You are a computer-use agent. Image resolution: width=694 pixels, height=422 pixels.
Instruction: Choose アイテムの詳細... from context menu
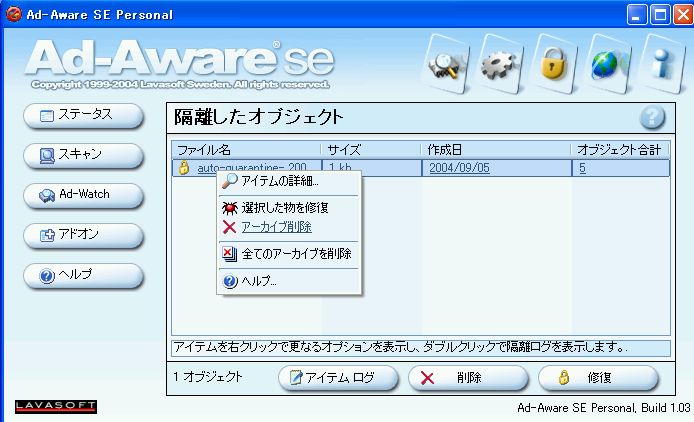tap(289, 181)
